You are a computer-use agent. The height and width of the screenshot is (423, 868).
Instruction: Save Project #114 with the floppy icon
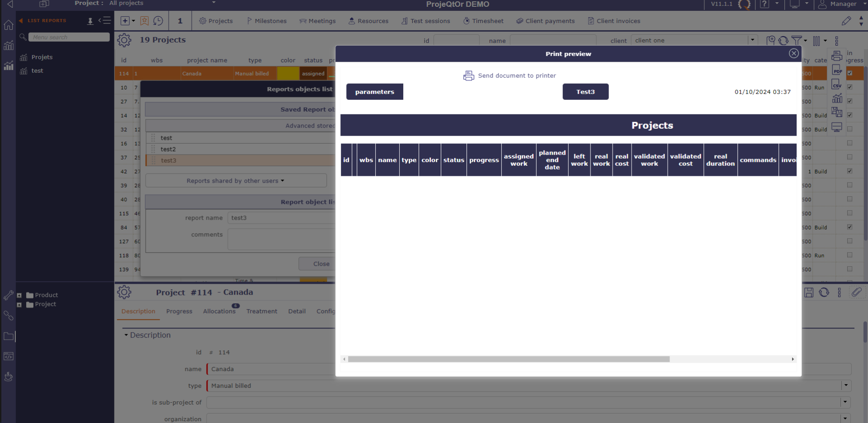809,292
